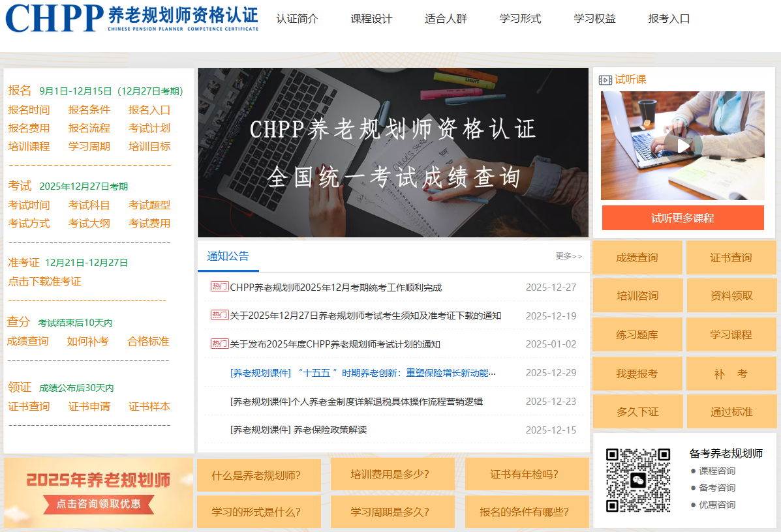Open 报考入口 in top navigation

point(669,19)
